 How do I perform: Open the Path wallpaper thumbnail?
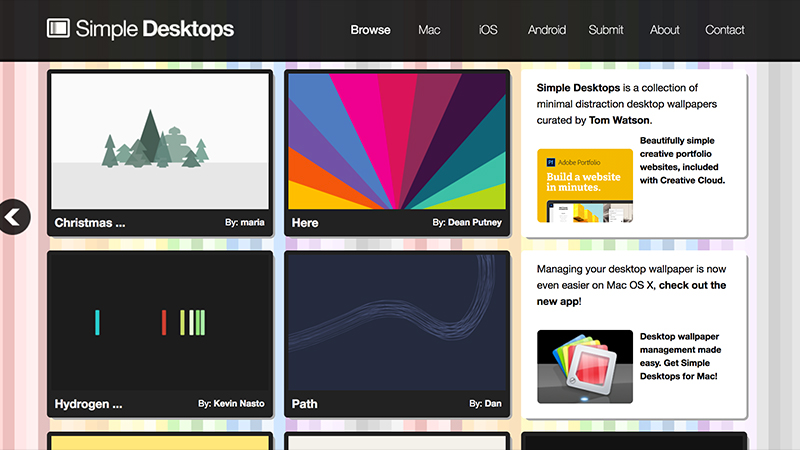[x=397, y=322]
